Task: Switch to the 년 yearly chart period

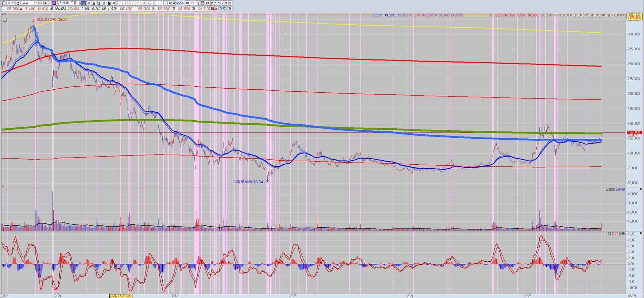Action: coord(99,3)
